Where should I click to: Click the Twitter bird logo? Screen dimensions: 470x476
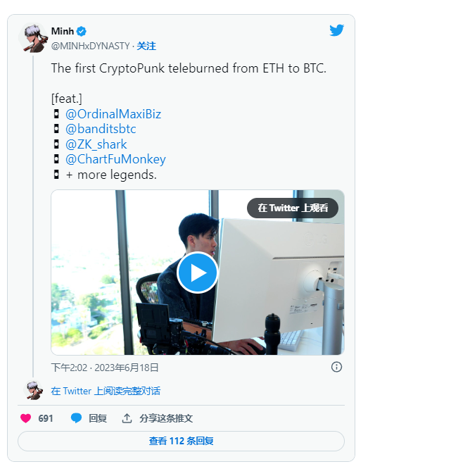pos(336,30)
